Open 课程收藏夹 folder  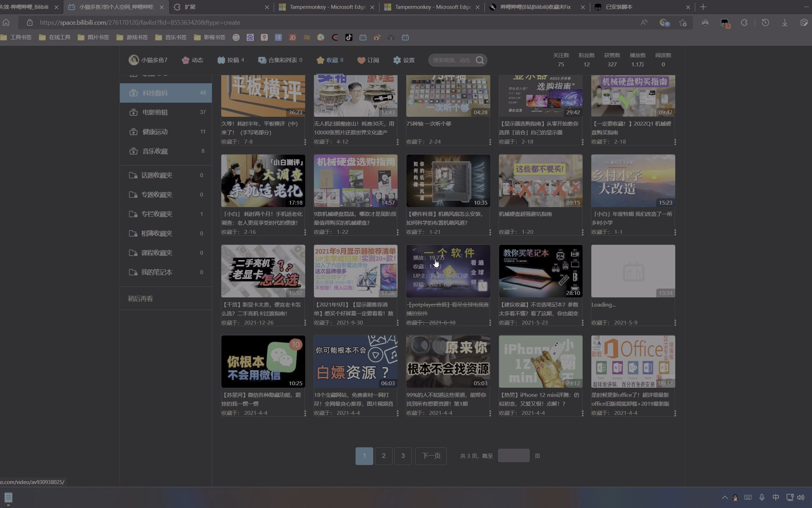pos(166,253)
